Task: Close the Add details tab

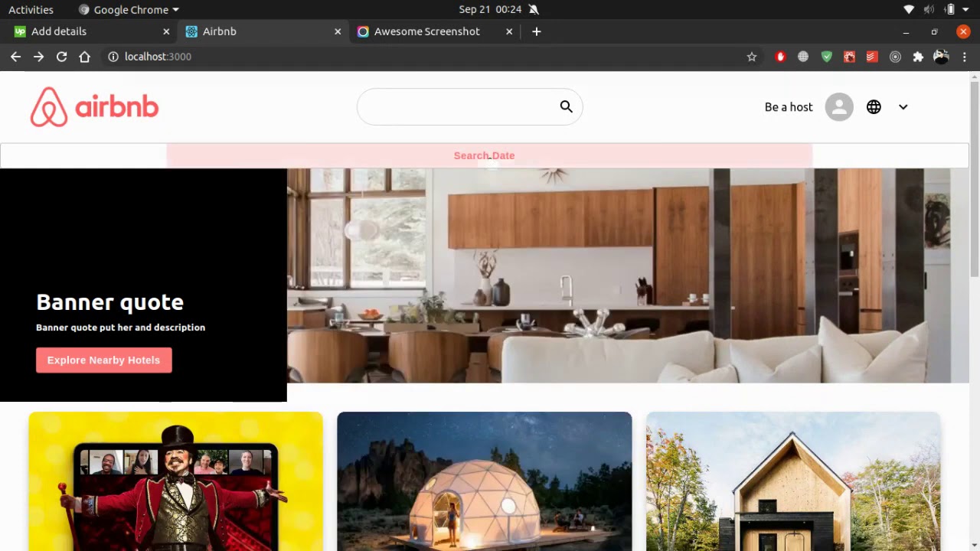Action: pos(166,31)
